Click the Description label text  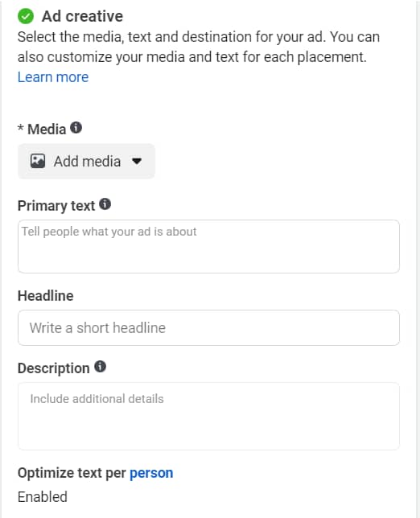[54, 368]
